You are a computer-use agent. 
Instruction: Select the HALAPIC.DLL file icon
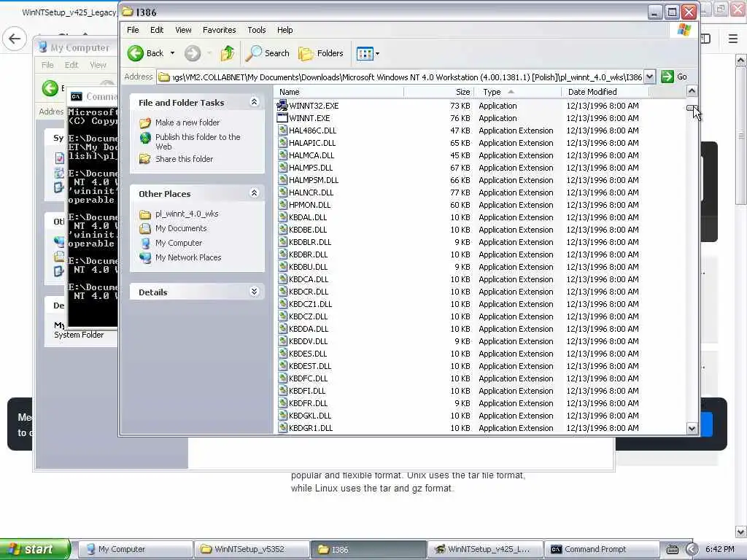pyautogui.click(x=282, y=142)
